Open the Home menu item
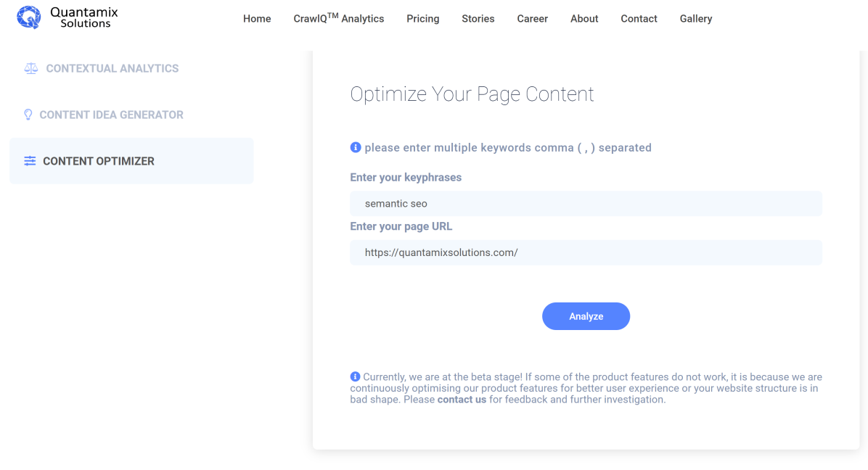Image resolution: width=868 pixels, height=470 pixels. click(257, 19)
